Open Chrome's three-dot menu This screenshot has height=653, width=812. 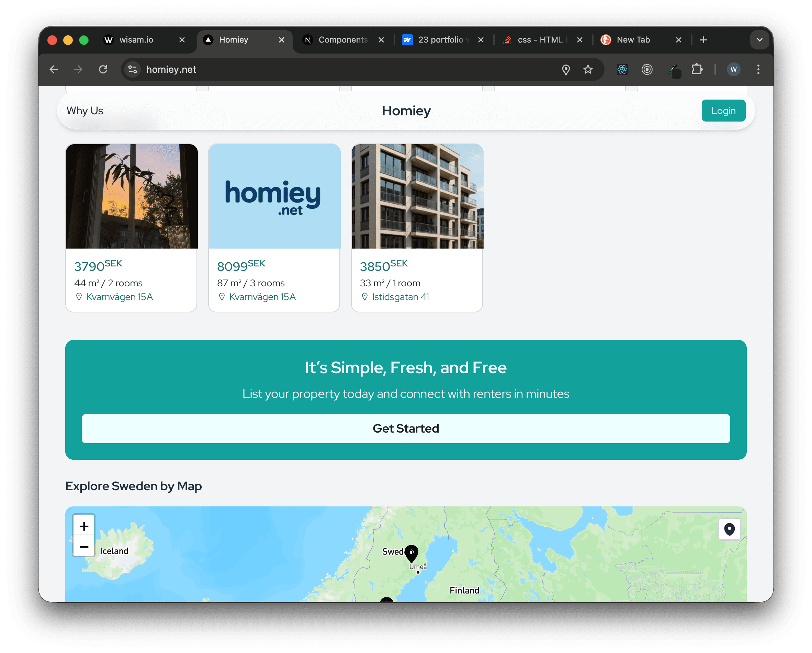758,69
